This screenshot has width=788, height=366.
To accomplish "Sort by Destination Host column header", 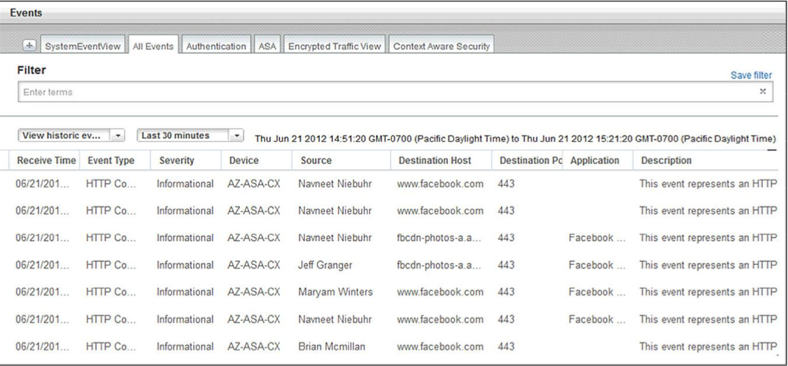I will point(441,160).
